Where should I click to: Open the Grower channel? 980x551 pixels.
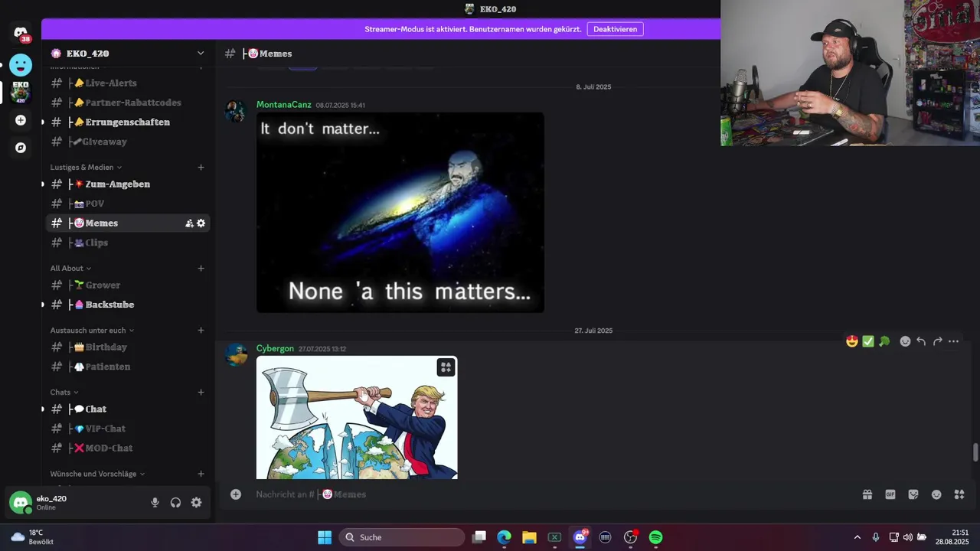click(128, 285)
